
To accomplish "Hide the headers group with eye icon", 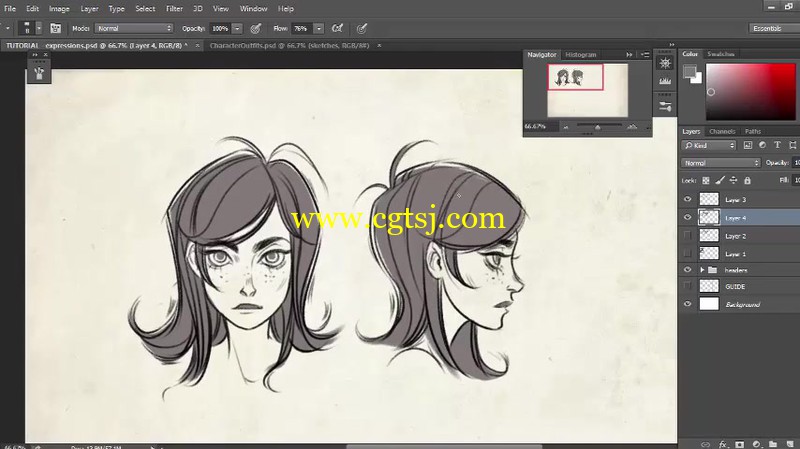I will [x=687, y=269].
